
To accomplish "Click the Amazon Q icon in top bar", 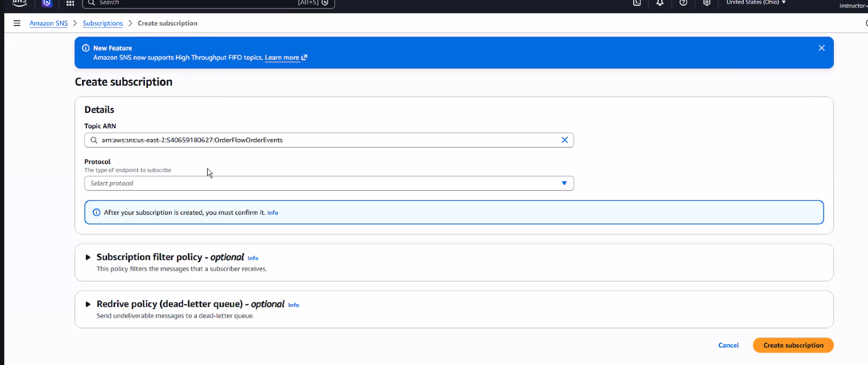I will click(x=47, y=3).
